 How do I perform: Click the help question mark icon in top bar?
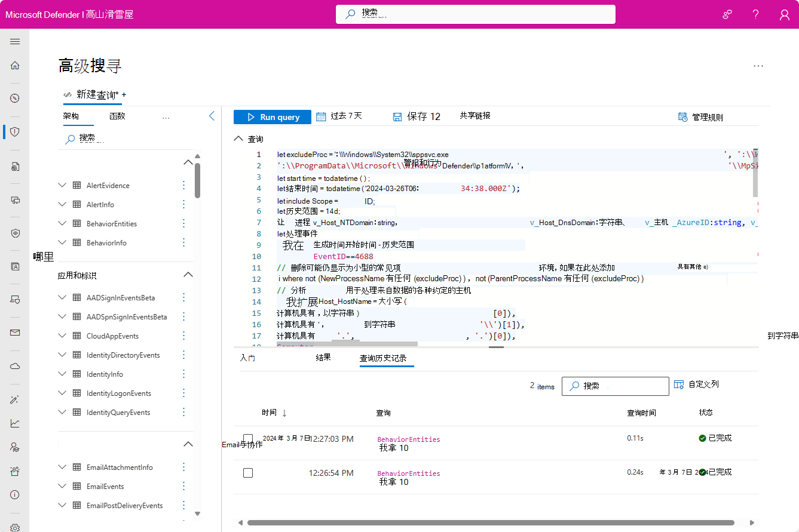755,14
